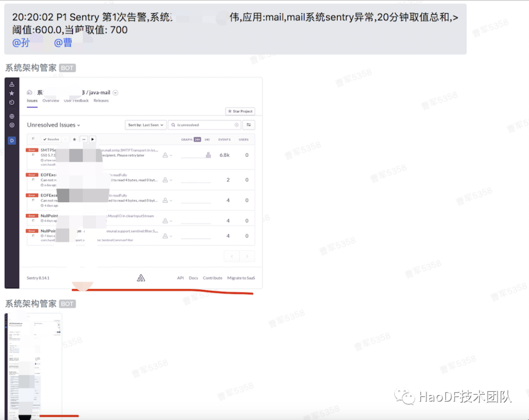This screenshot has width=529, height=420.
Task: Tick the checkbox of the EOFException 4-days-ago row
Action: (33, 200)
